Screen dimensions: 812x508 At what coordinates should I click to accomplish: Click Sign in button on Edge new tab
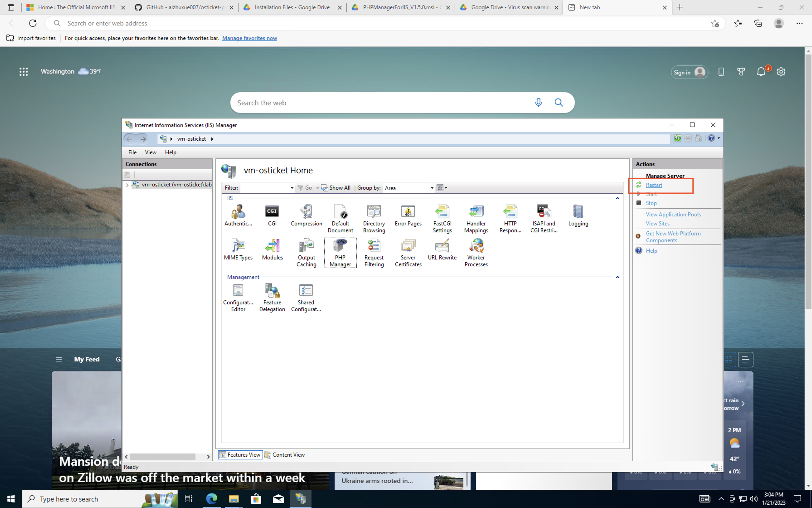pyautogui.click(x=689, y=72)
